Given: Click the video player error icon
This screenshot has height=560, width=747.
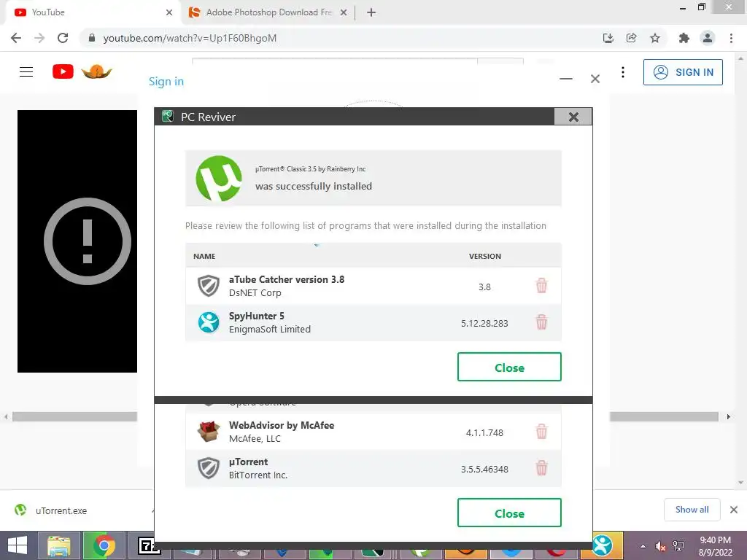Looking at the screenshot, I should (88, 241).
